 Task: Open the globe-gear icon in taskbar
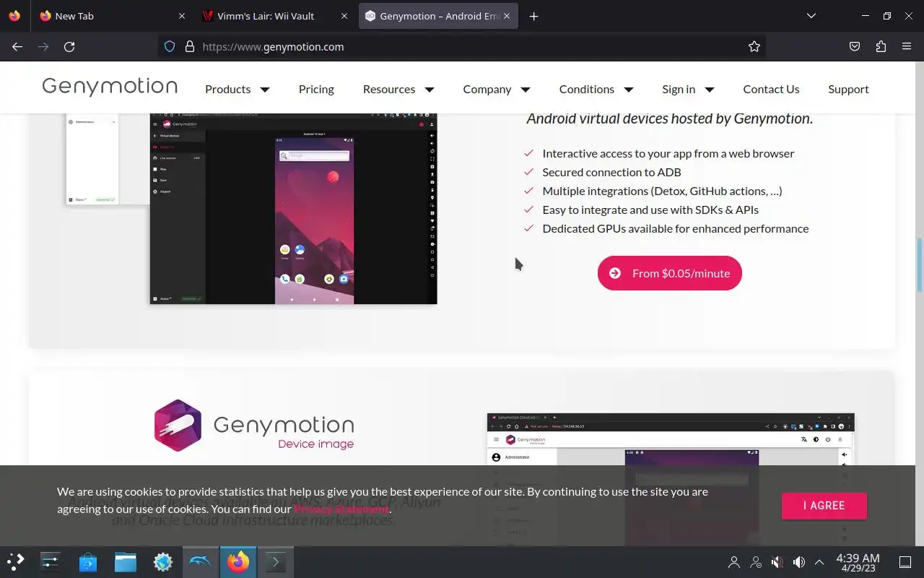point(163,561)
